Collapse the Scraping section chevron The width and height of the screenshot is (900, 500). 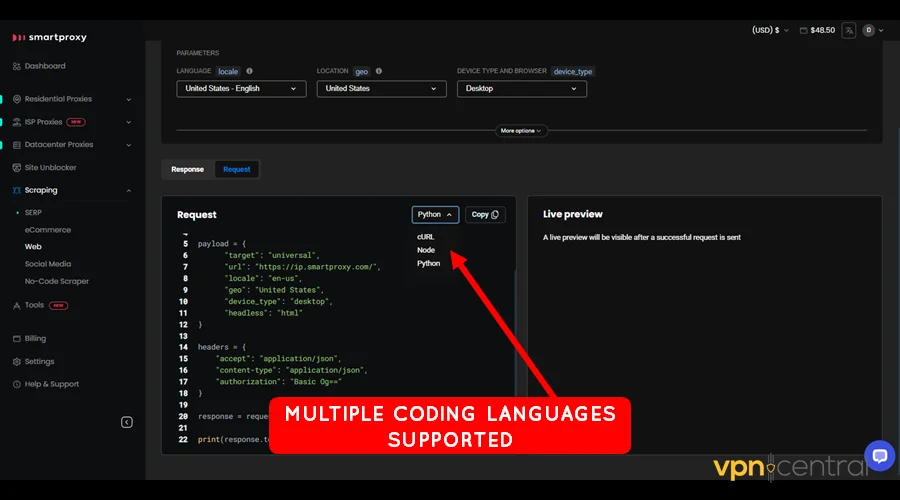(x=129, y=191)
